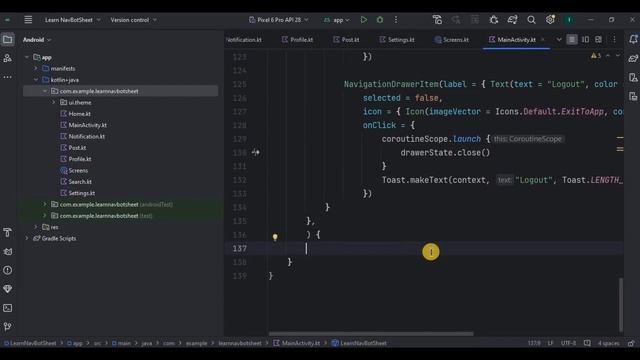Switch editor to Code only view
The image size is (640, 360).
(572, 40)
